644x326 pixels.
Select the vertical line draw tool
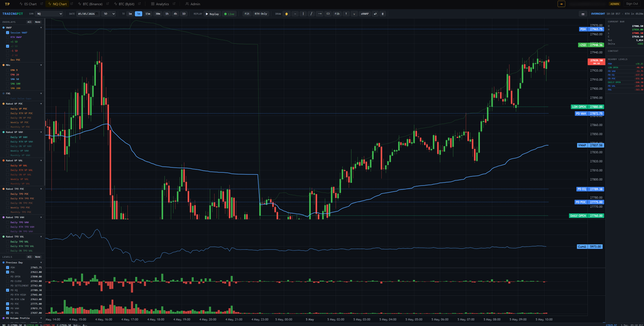(x=303, y=13)
